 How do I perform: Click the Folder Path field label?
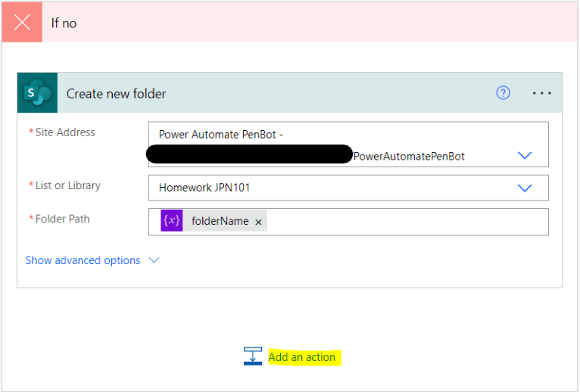[x=64, y=219]
